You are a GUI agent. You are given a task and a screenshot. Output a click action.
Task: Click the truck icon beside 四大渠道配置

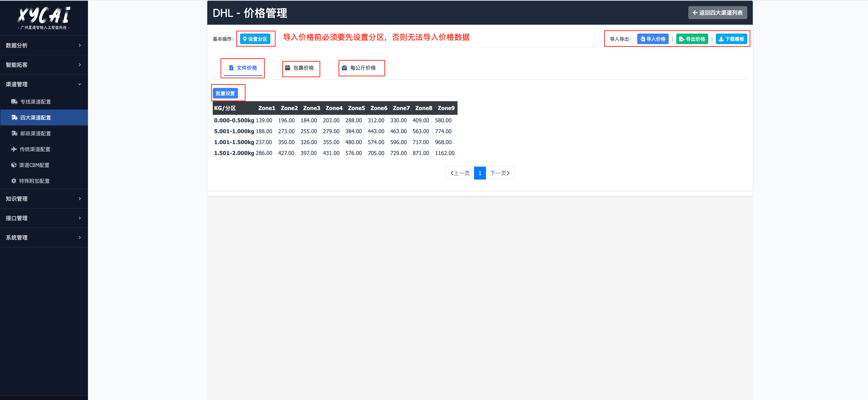14,118
